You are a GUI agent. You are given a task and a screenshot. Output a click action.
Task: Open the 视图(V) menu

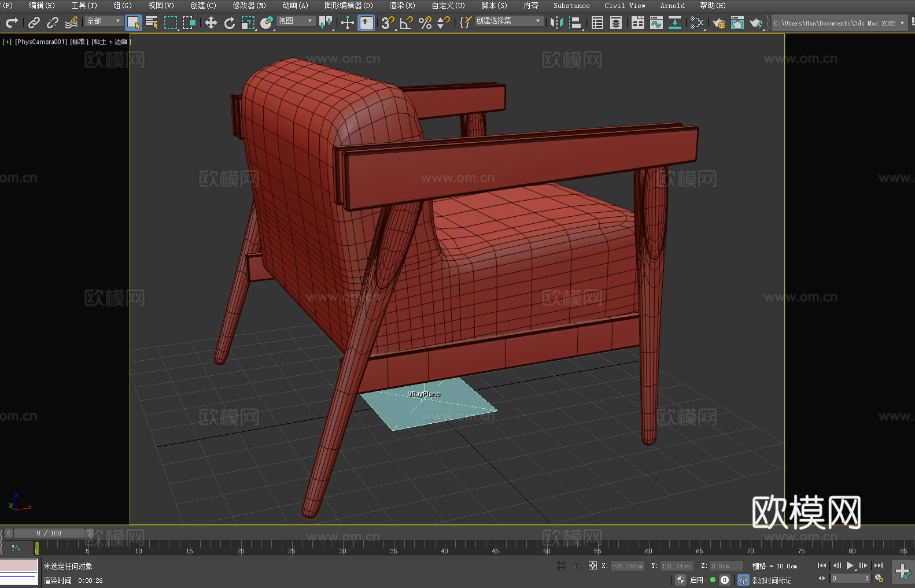pos(161,5)
